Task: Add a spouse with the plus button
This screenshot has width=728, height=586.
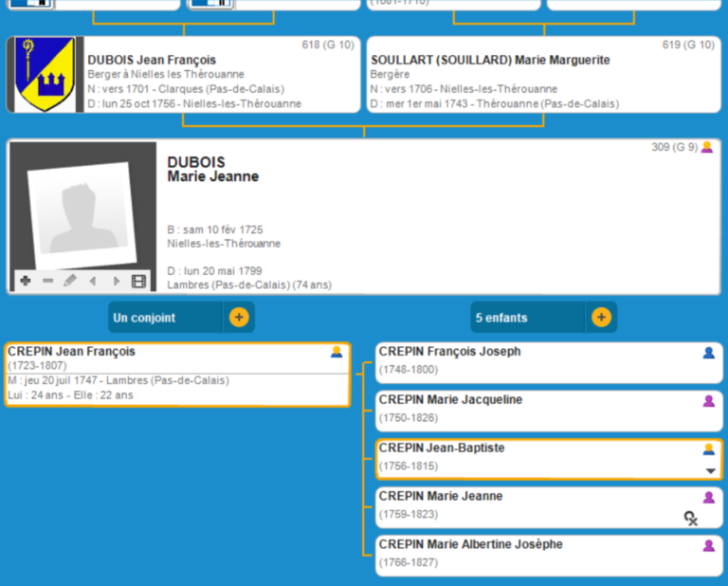Action: pyautogui.click(x=239, y=318)
